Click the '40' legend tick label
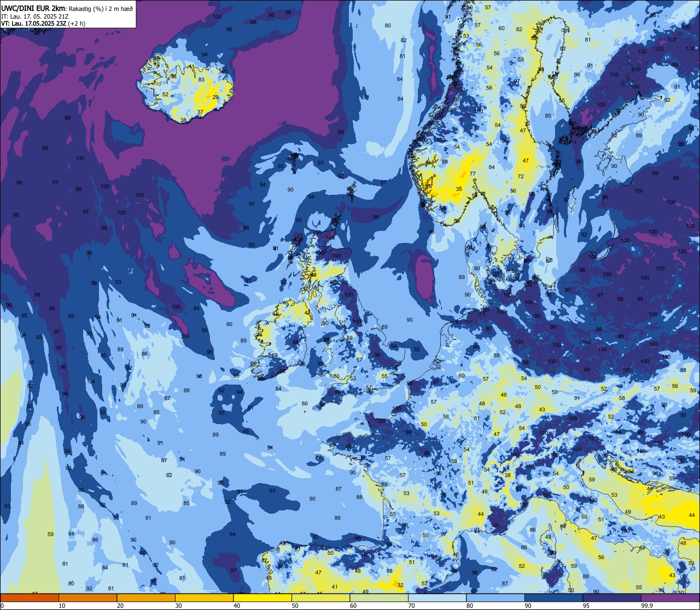Screen dimensions: 700x610 coord(237,606)
